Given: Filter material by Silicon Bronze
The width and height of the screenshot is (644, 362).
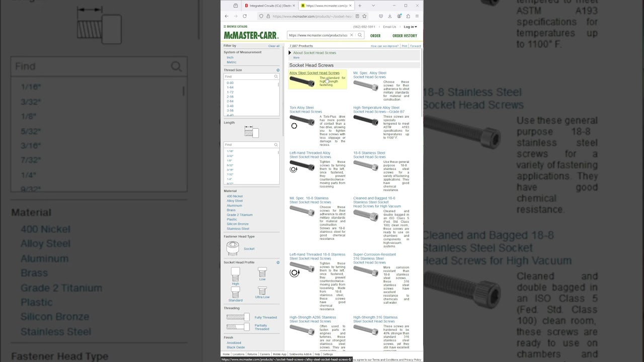Looking at the screenshot, I should (237, 224).
